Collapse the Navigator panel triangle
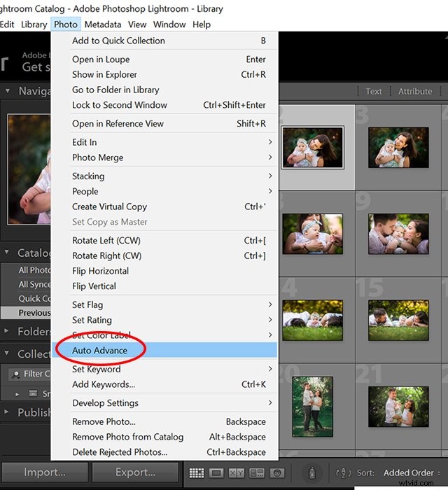Screen dimensions: 448x490 (8, 91)
